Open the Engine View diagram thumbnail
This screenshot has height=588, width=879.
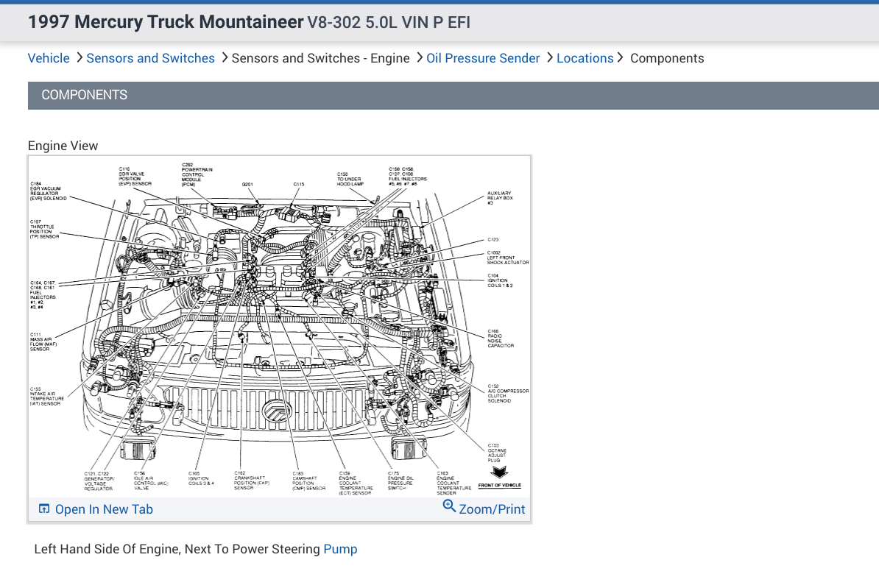pyautogui.click(x=279, y=326)
